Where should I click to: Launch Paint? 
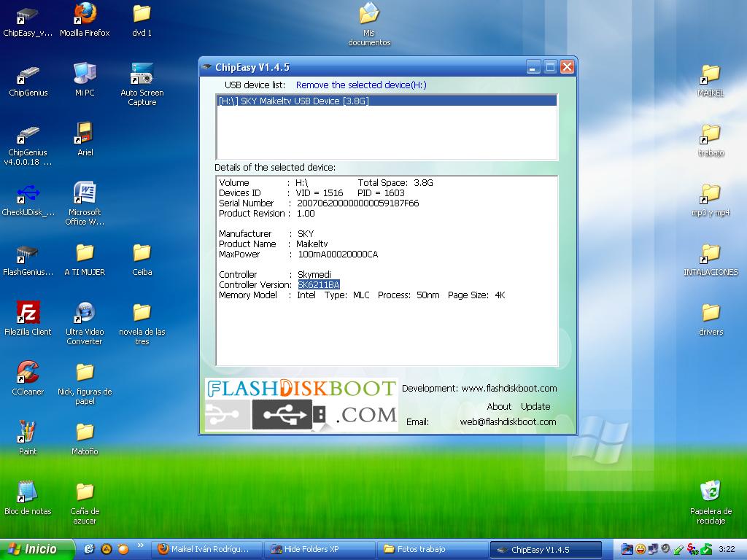coord(27,432)
